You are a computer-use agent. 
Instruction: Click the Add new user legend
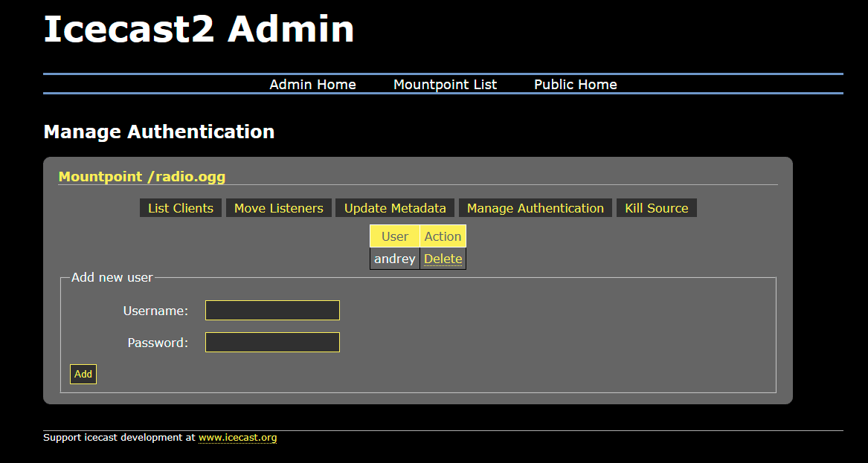112,278
